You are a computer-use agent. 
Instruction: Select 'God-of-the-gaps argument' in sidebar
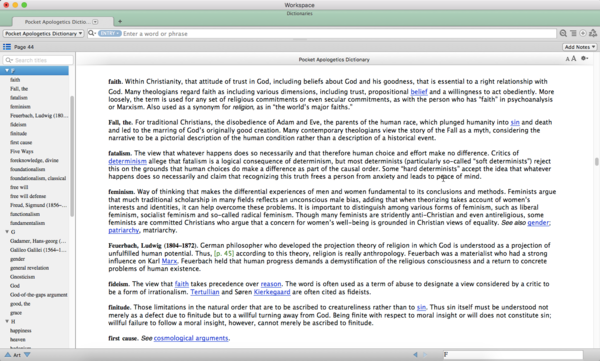pyautogui.click(x=39, y=294)
